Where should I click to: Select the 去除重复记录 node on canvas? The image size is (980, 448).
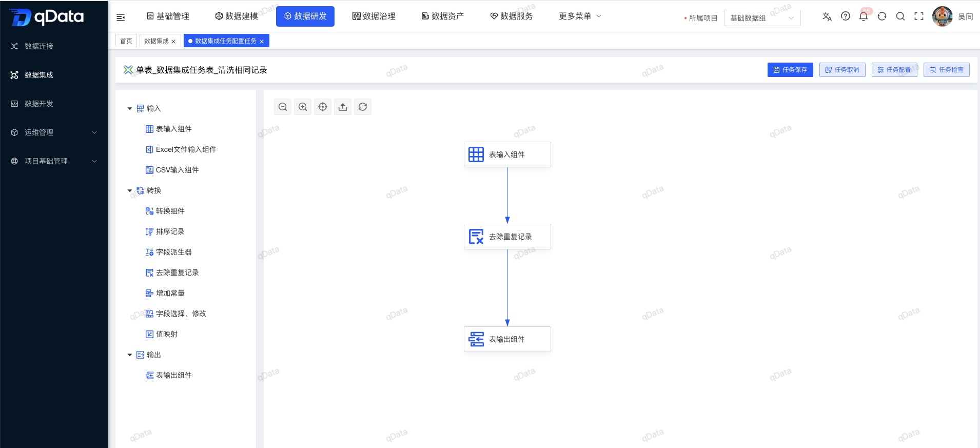click(507, 237)
